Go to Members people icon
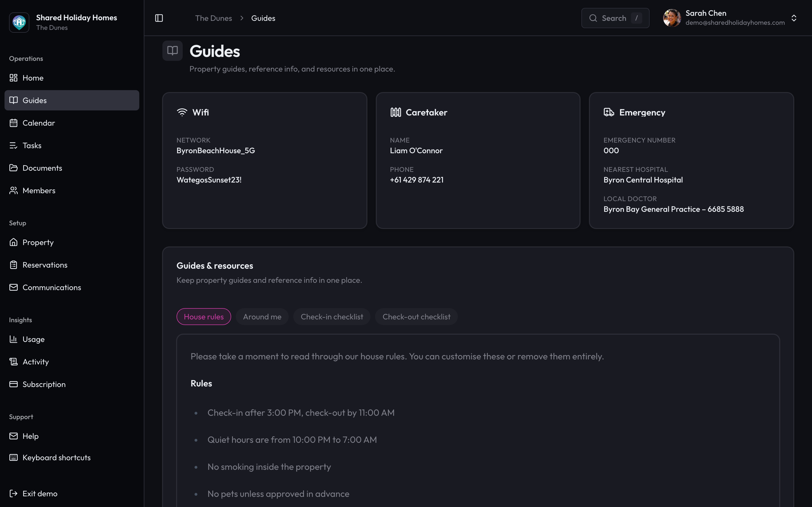Viewport: 812px width, 507px height. 14,190
